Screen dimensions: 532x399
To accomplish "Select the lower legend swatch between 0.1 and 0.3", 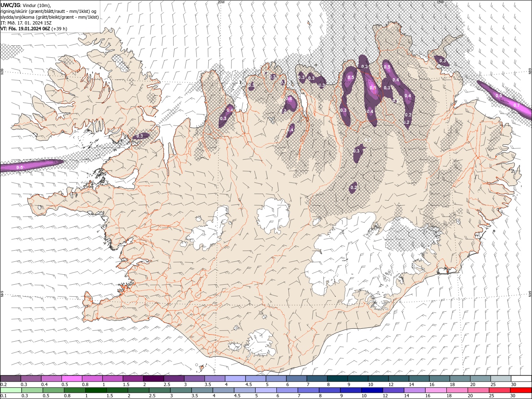I will tap(11, 390).
